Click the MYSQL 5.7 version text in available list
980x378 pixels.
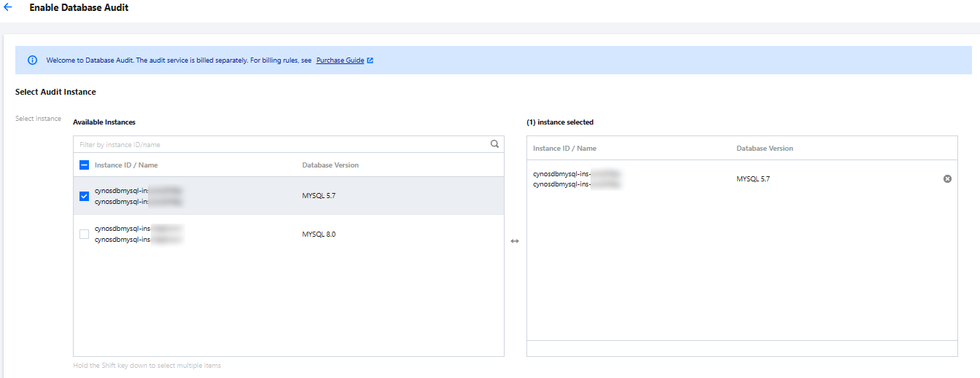pyautogui.click(x=319, y=196)
